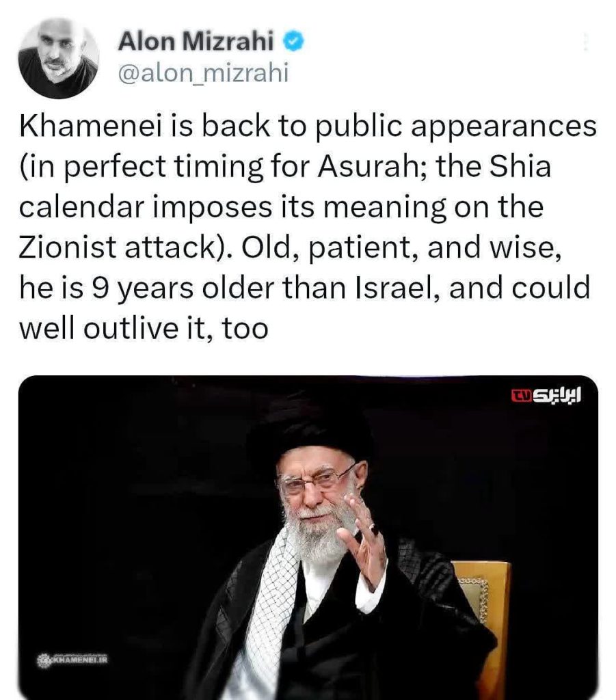The height and width of the screenshot is (700, 616).
Task: Open the Alon Mizrahi display name link
Action: click(196, 42)
